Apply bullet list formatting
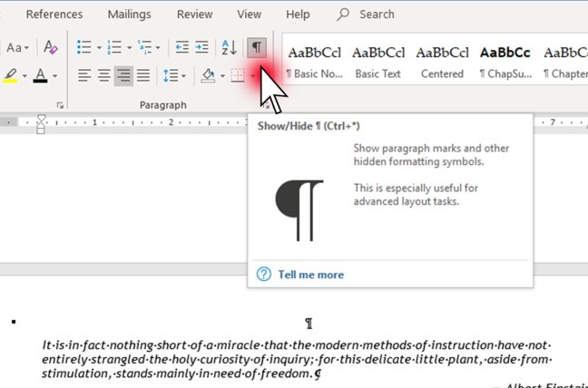The height and width of the screenshot is (388, 588). [84, 48]
